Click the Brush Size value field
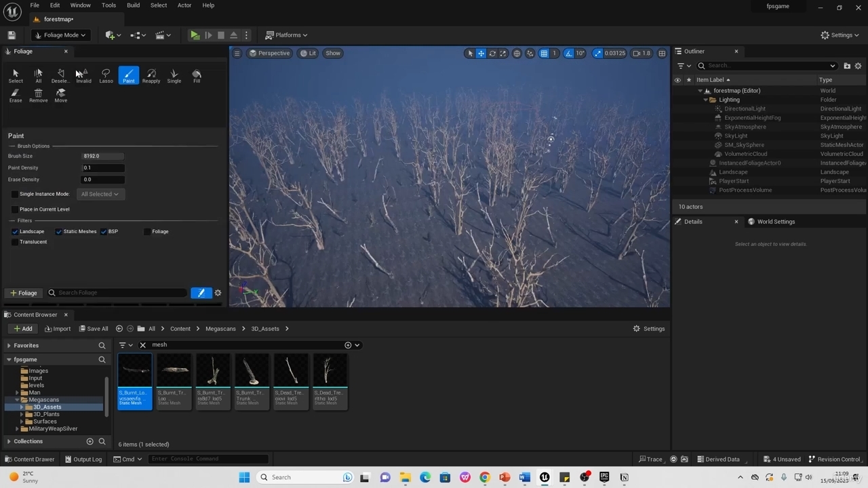 (103, 156)
